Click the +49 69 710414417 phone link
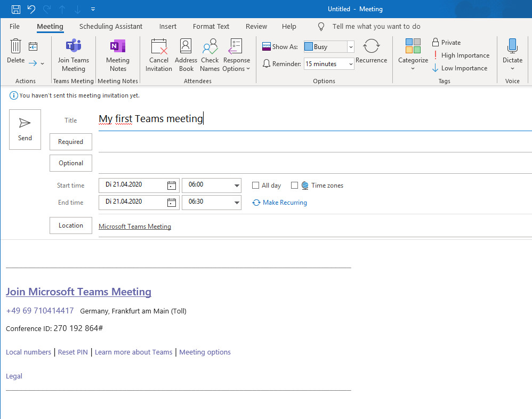The width and height of the screenshot is (532, 419). click(39, 311)
